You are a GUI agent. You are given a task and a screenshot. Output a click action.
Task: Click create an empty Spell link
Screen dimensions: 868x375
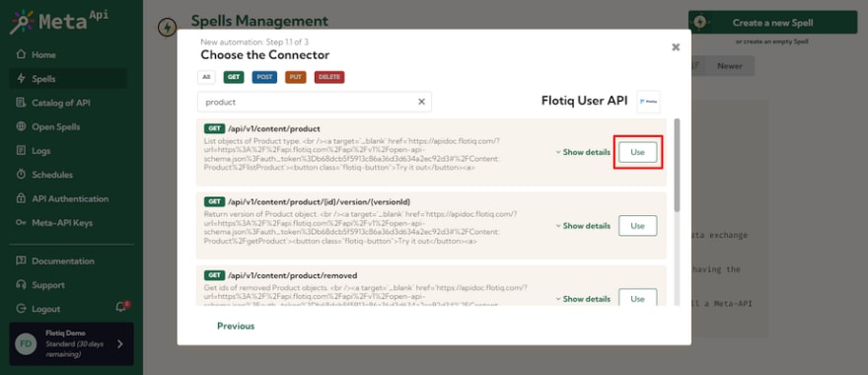click(x=772, y=42)
